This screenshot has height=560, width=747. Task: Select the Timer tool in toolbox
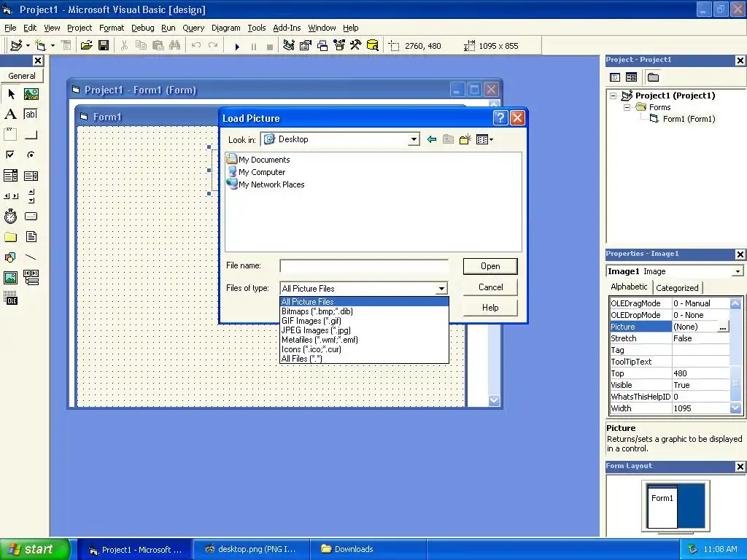11,216
